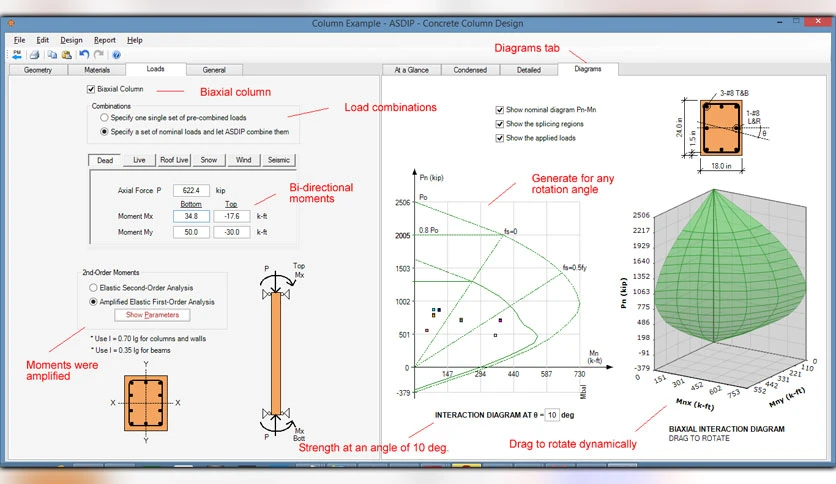The width and height of the screenshot is (836, 484).
Task: Click the Undo arrow icon
Action: pos(84,54)
